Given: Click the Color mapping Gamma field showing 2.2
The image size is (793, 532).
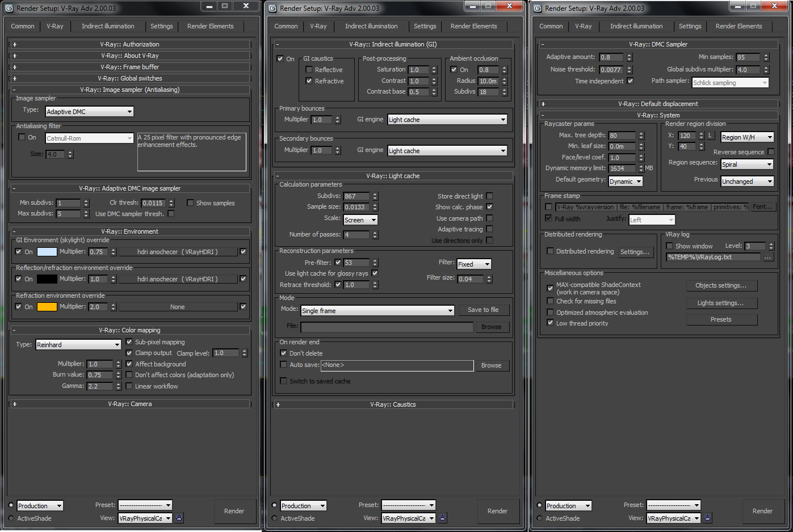Looking at the screenshot, I should [x=100, y=386].
